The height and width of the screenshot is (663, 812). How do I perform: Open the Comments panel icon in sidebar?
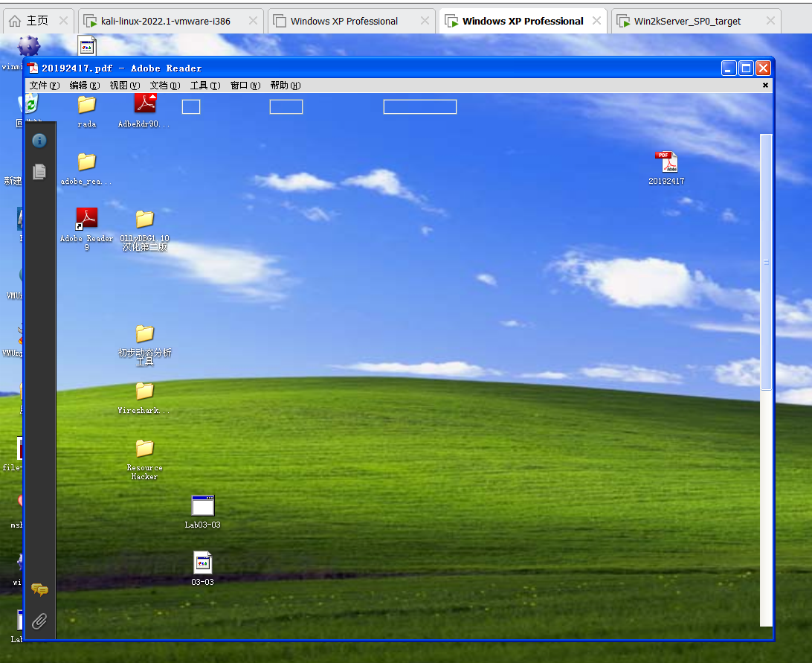[39, 589]
